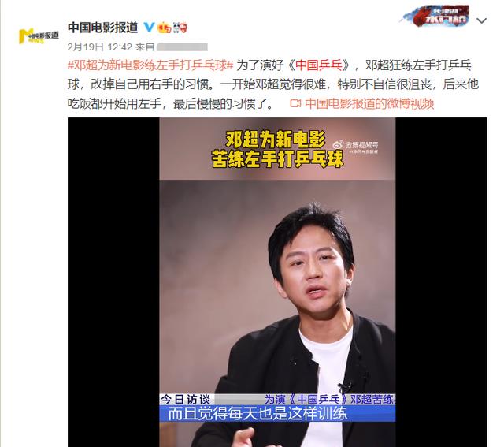Click the news ticker text 为演《中国乒乓》邓超苦练

tap(329, 400)
